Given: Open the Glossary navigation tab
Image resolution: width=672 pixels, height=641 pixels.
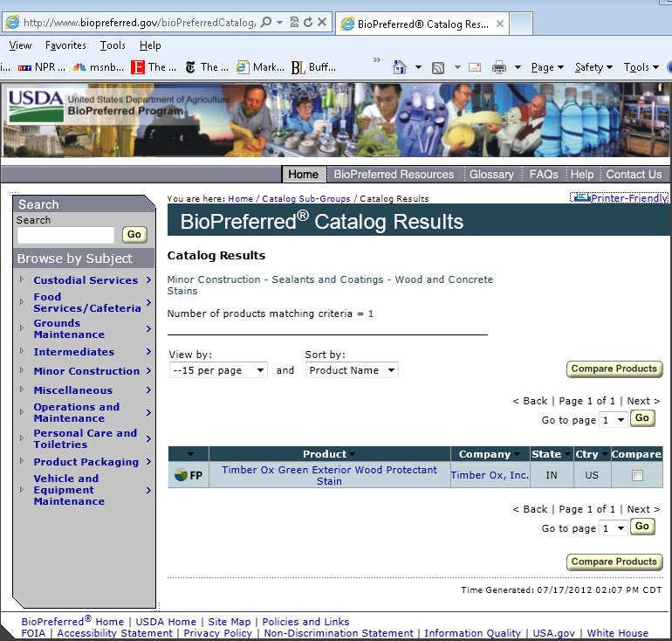Looking at the screenshot, I should coord(491,174).
